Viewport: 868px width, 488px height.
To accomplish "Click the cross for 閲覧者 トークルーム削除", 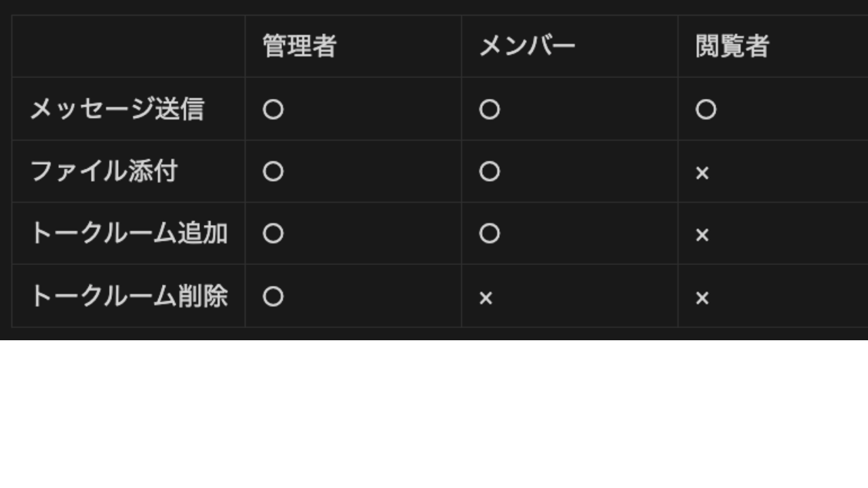I will 702,298.
